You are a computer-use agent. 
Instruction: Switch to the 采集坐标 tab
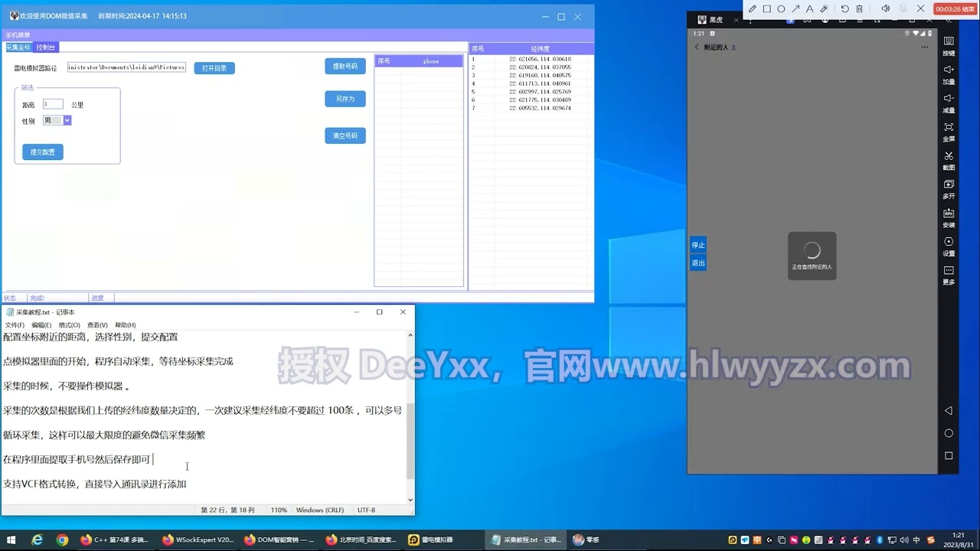18,47
